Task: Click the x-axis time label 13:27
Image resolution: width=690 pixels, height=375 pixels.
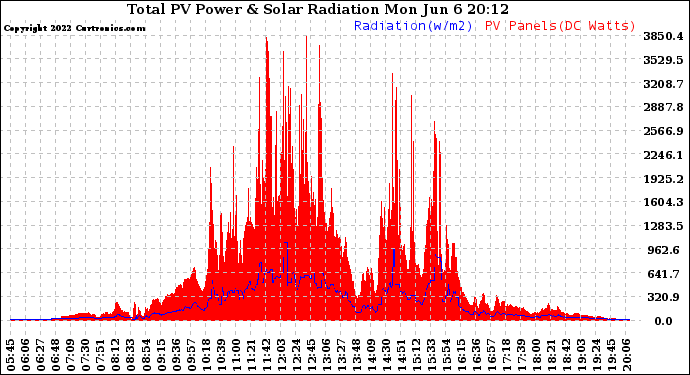Action: pos(341,355)
